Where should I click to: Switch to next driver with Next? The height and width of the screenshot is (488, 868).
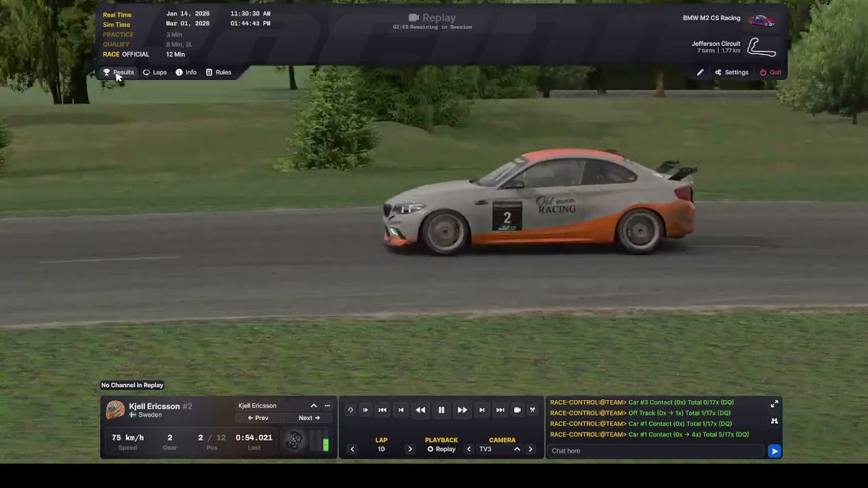coord(309,418)
